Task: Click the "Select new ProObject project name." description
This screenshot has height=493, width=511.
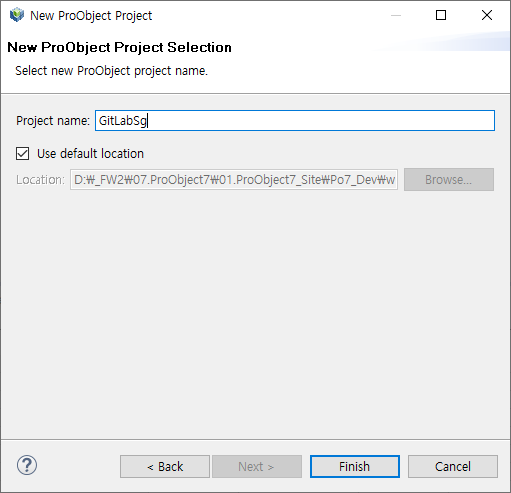Action: click(x=111, y=71)
